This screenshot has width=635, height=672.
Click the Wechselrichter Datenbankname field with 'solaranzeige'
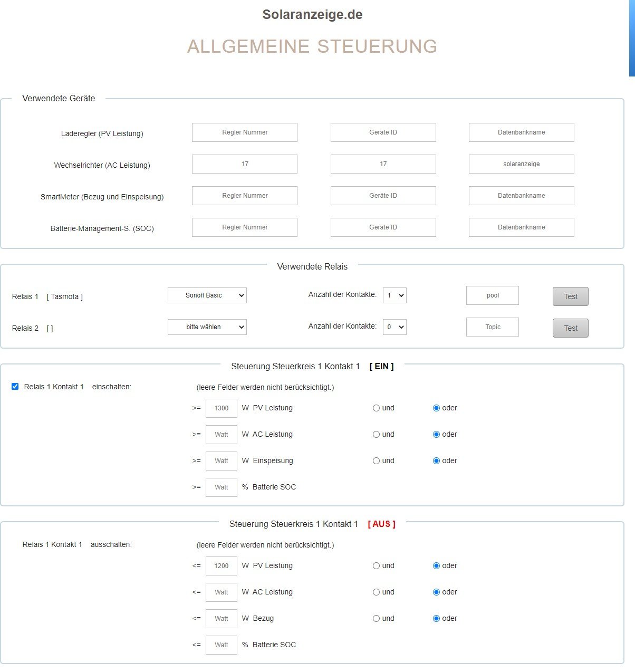pyautogui.click(x=521, y=164)
